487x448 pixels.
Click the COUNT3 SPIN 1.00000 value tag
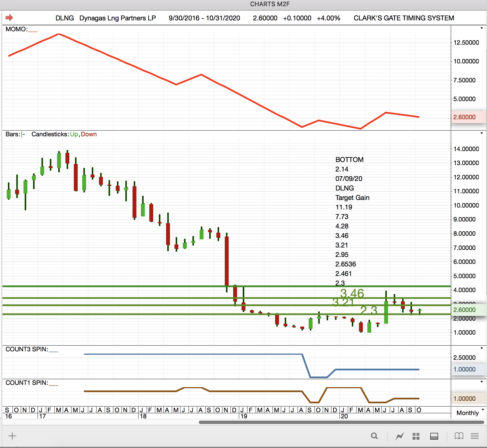click(x=469, y=369)
